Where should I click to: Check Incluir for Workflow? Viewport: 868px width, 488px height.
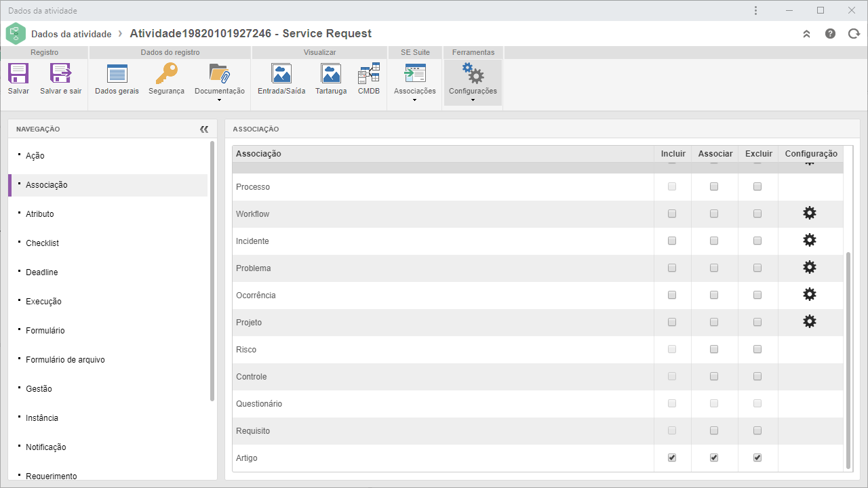click(672, 213)
